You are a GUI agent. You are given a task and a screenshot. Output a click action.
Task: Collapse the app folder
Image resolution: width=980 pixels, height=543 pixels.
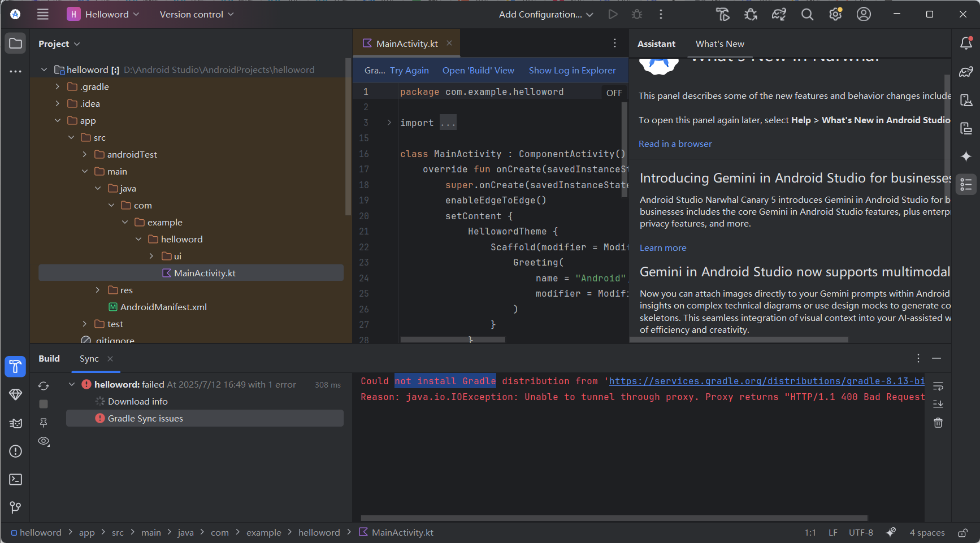pyautogui.click(x=57, y=120)
